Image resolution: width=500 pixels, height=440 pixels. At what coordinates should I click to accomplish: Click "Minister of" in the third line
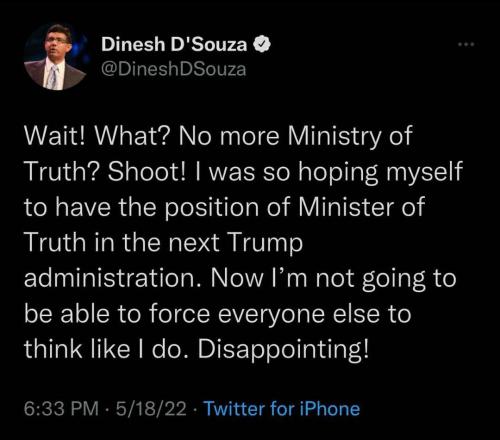coord(361,207)
